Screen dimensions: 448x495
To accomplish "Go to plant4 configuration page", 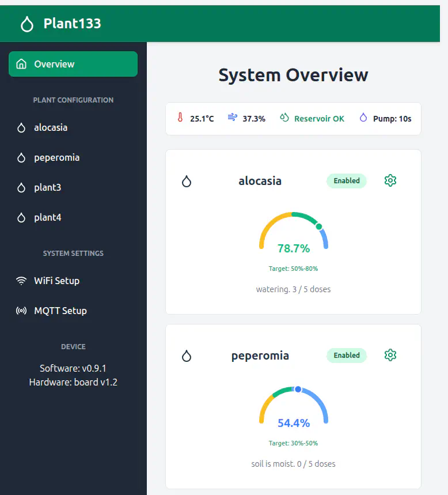I will [x=47, y=217].
